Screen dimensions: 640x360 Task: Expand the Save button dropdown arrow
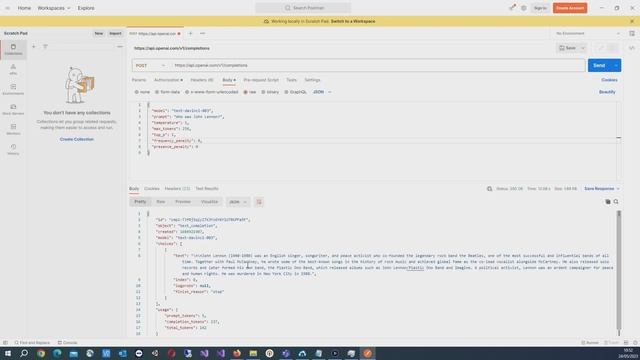583,48
